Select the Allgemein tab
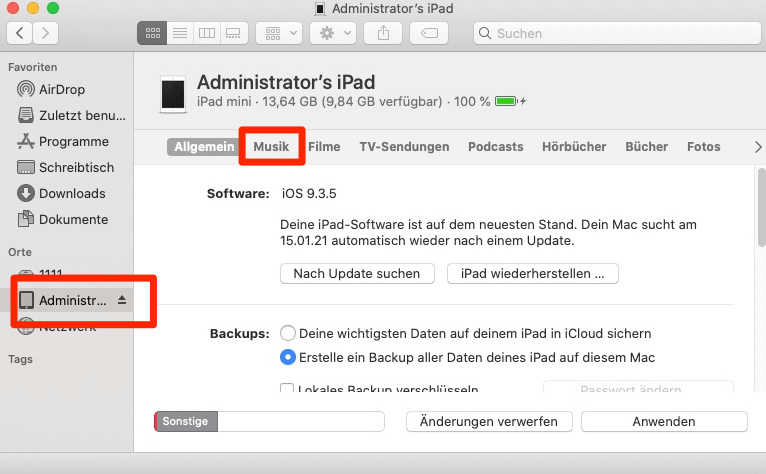The width and height of the screenshot is (766, 474). [203, 147]
